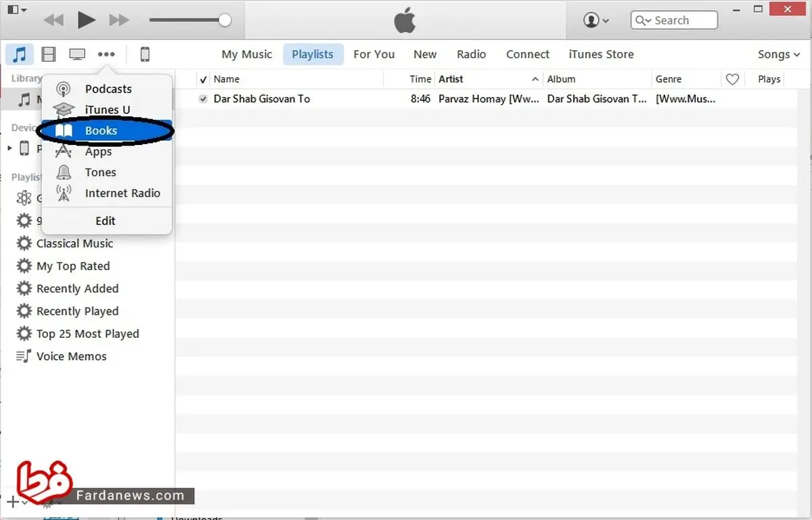Click the Internet Radio antenna icon
The width and height of the screenshot is (812, 520).
point(64,194)
